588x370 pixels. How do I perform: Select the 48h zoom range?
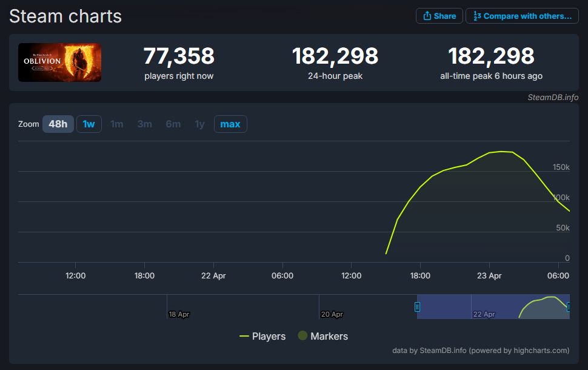pyautogui.click(x=58, y=124)
